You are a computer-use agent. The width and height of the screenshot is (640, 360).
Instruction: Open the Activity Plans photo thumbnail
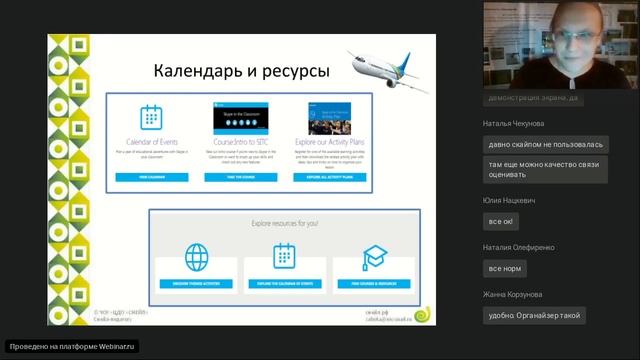(330, 118)
